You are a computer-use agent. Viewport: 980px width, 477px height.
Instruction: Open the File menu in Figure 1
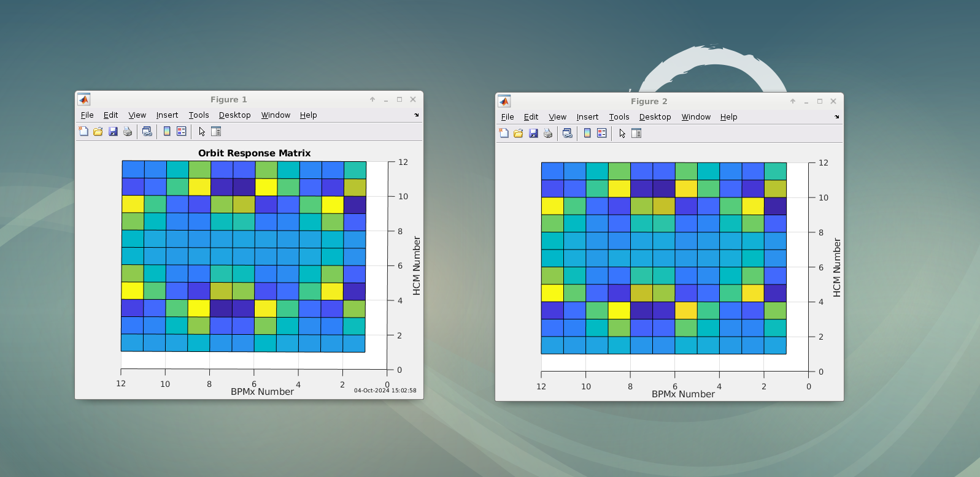click(87, 115)
